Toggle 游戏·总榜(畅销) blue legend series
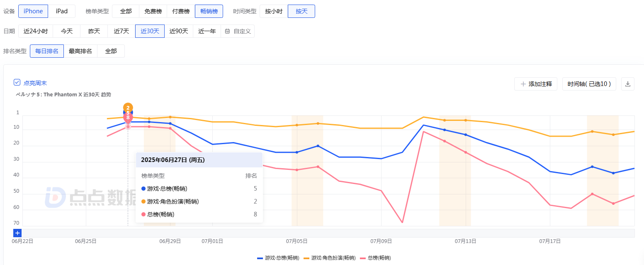 tap(278, 258)
